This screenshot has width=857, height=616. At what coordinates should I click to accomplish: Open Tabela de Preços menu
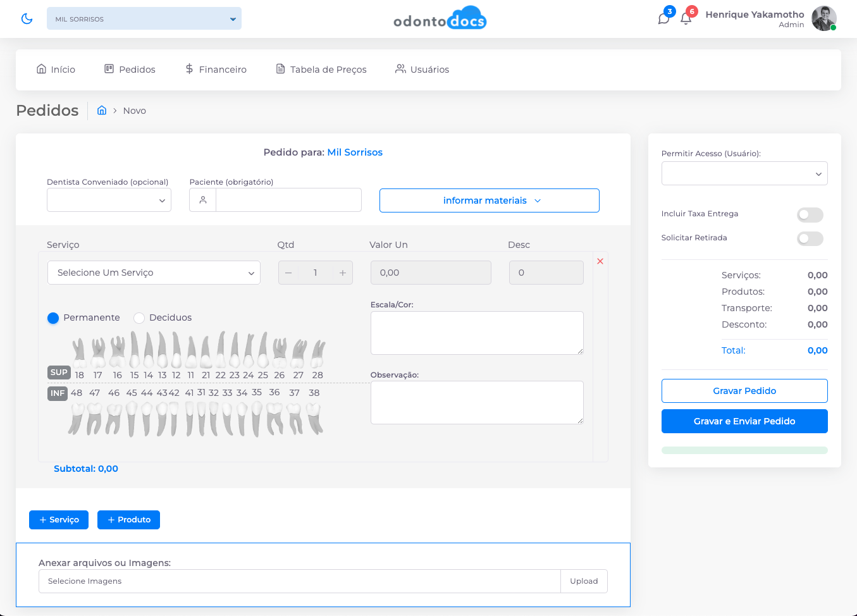321,70
